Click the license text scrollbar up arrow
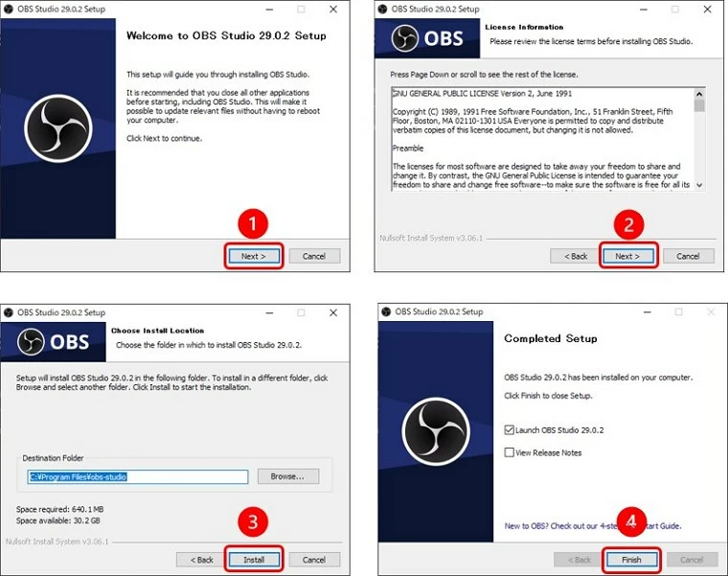This screenshot has width=728, height=576. (x=699, y=94)
